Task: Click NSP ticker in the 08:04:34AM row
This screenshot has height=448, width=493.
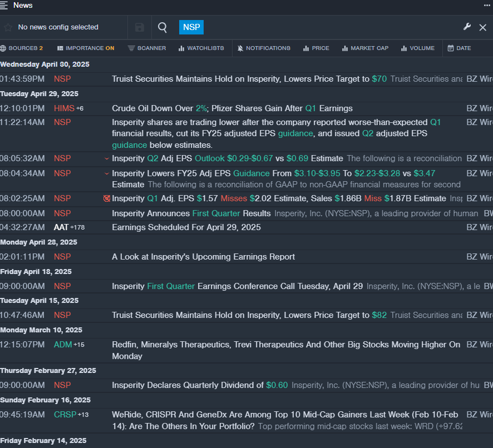Action: pyautogui.click(x=62, y=173)
